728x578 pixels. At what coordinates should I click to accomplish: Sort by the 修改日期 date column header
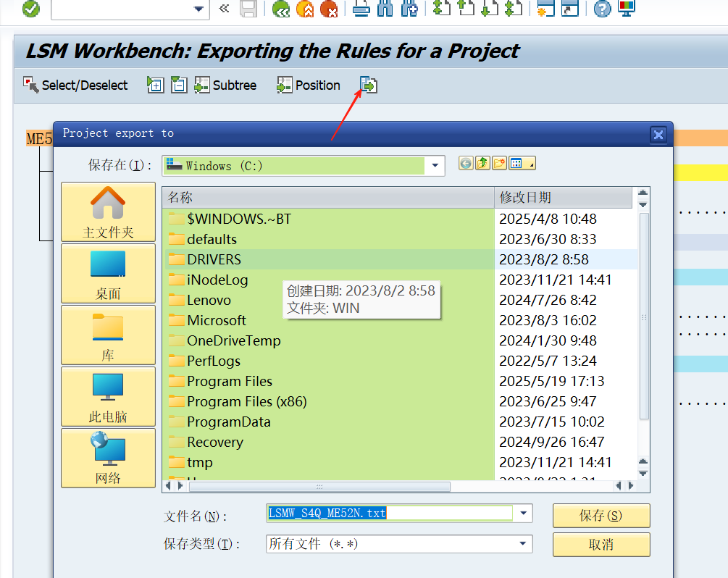click(x=563, y=197)
